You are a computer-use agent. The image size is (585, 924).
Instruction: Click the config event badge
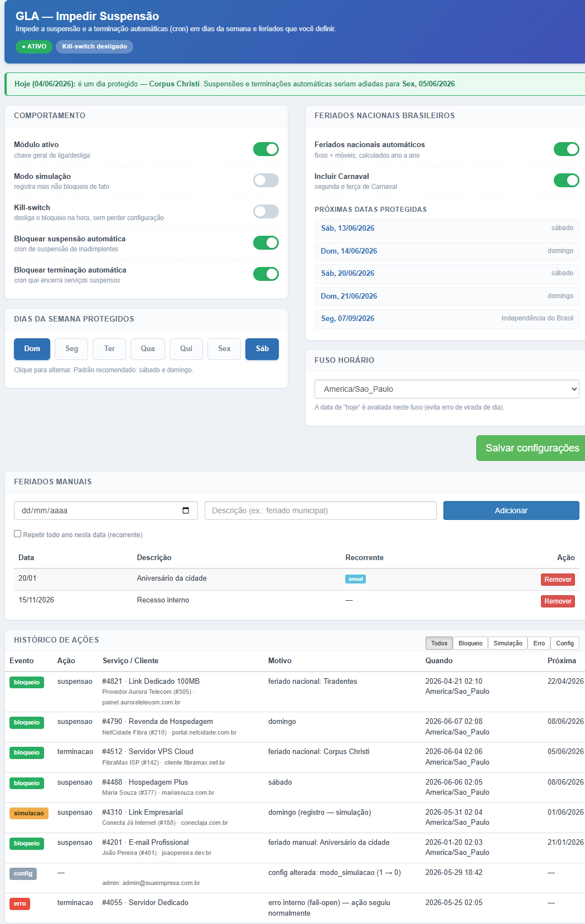(x=23, y=874)
